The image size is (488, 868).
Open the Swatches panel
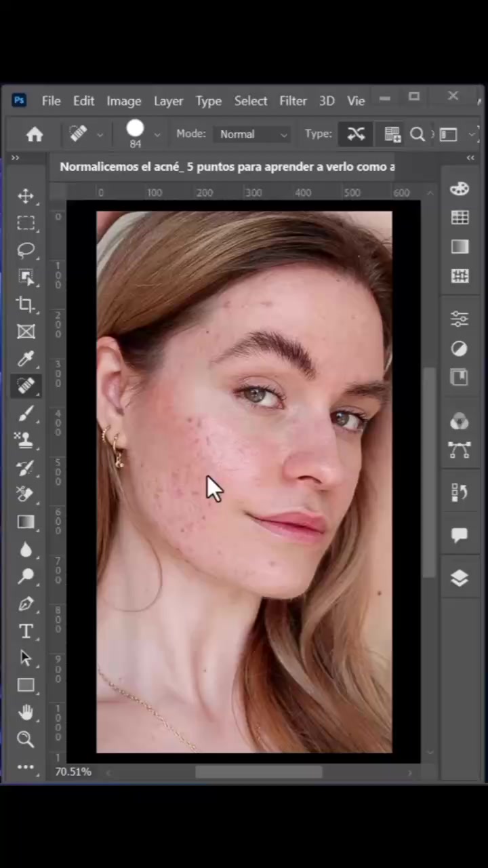pos(460,218)
